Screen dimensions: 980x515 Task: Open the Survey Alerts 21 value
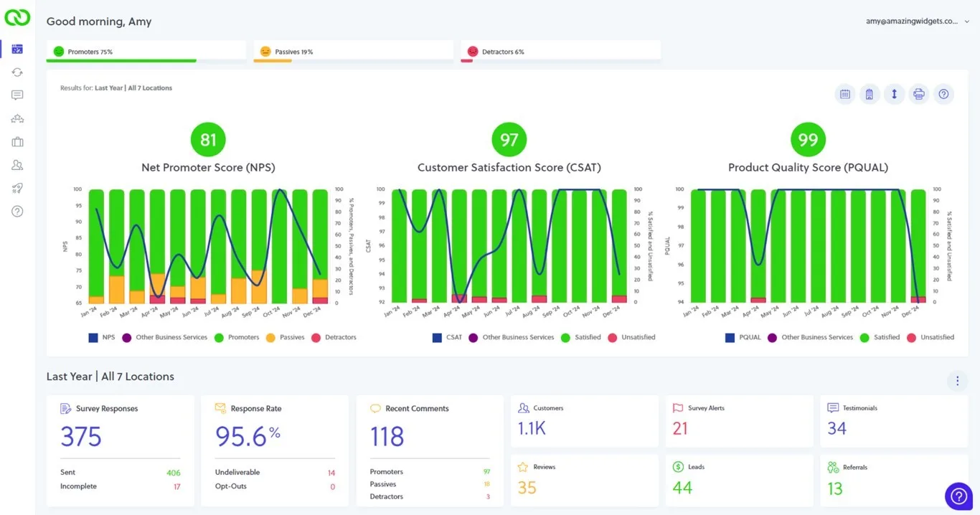point(680,428)
